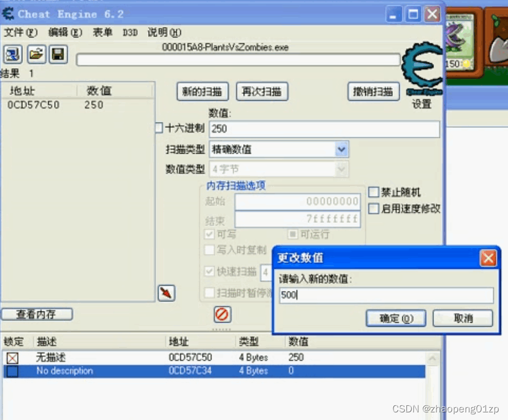The width and height of the screenshot is (508, 420).
Task: Open the 扫描类型 scan type dropdown
Action: coord(341,150)
